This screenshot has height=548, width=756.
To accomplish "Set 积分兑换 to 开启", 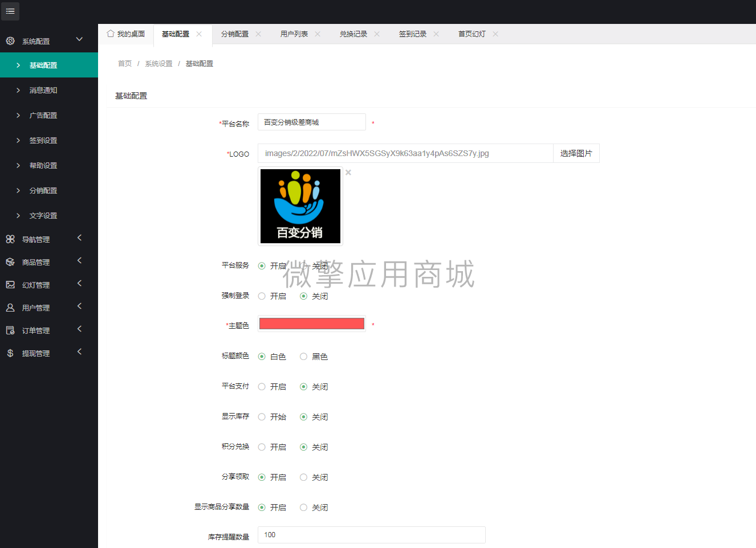I will click(x=262, y=447).
